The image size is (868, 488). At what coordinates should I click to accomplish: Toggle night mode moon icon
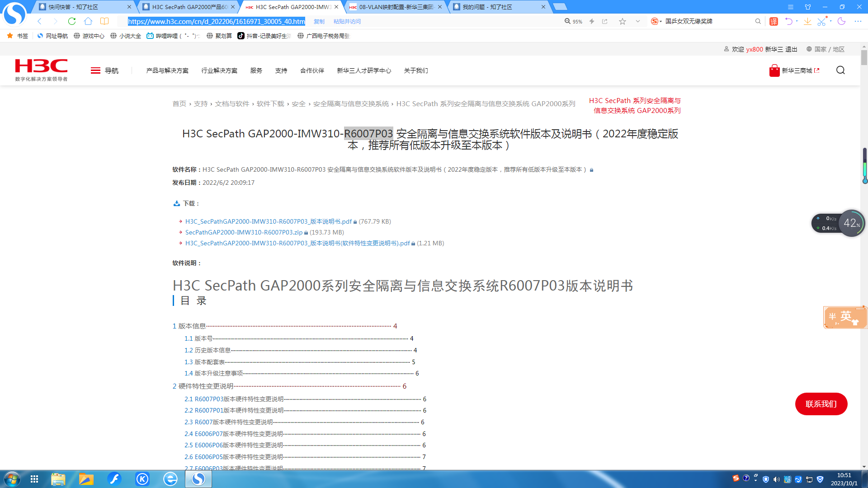tap(841, 21)
